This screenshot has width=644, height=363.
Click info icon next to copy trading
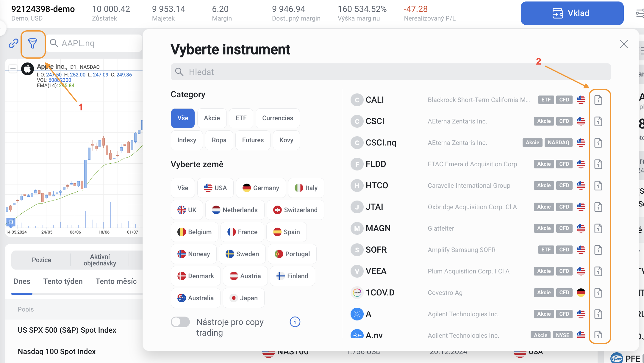coord(295,322)
